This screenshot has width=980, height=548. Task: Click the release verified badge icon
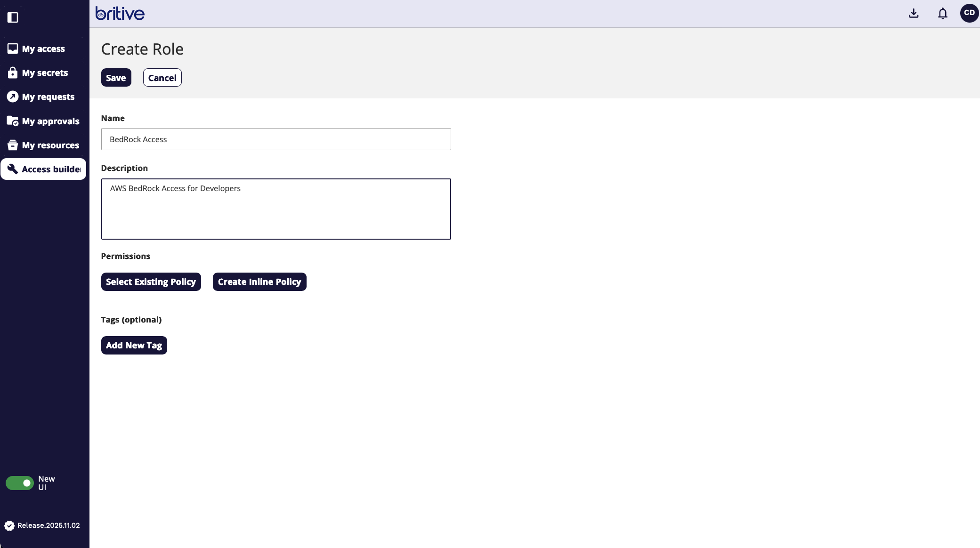pyautogui.click(x=9, y=525)
